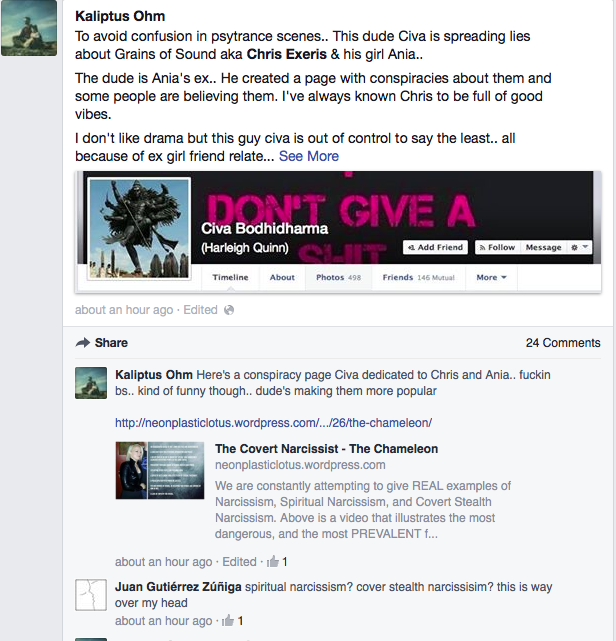Screen dimensions: 616x641
Task: Click Juan Gutiérrez Zúñiga's avatar
Action: tap(91, 595)
